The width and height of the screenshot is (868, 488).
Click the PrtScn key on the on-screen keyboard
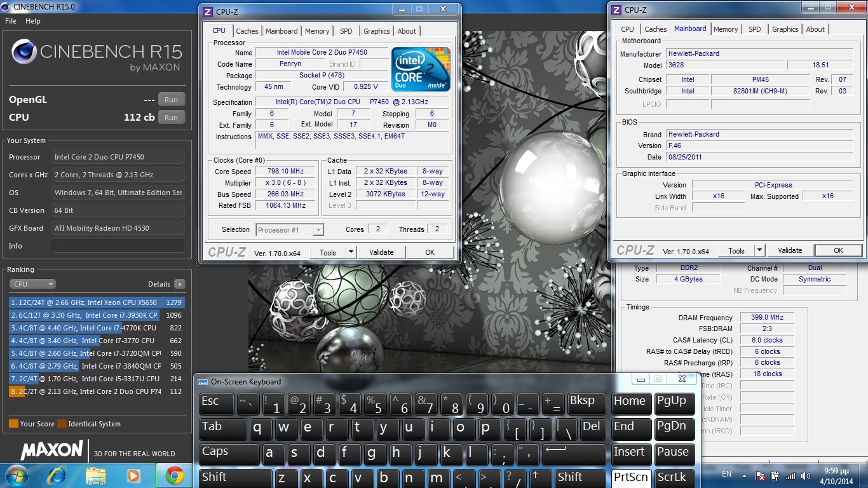click(631, 478)
